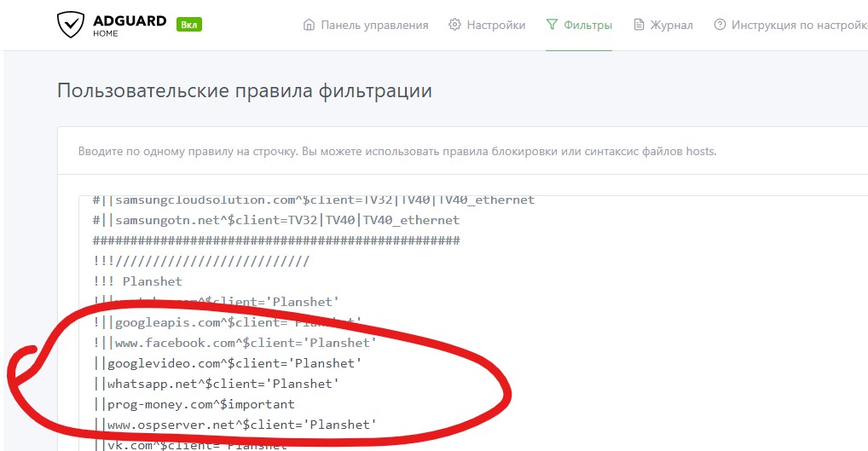The image size is (868, 451).
Task: Click the funnel icon beside Фильтры
Action: (x=552, y=25)
